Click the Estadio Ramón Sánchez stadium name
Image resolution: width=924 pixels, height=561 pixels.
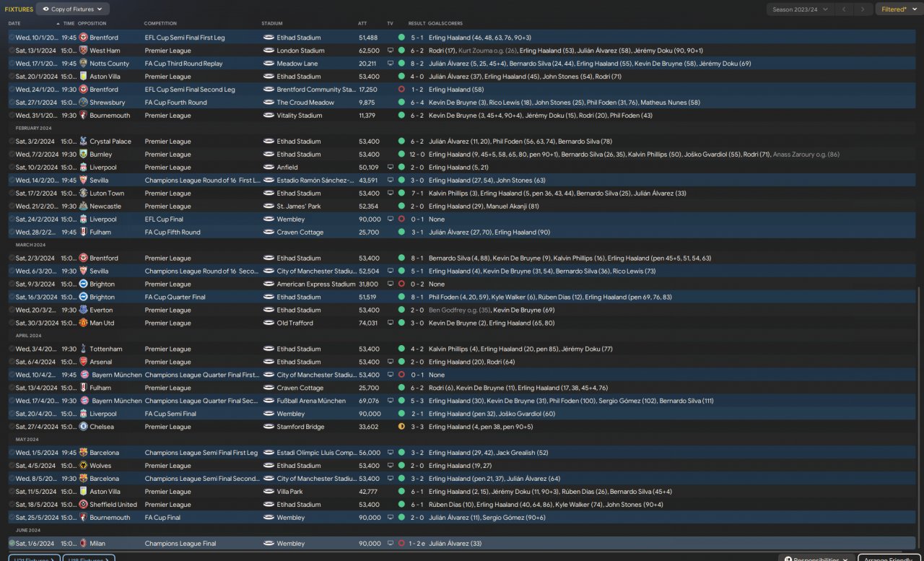[316, 181]
